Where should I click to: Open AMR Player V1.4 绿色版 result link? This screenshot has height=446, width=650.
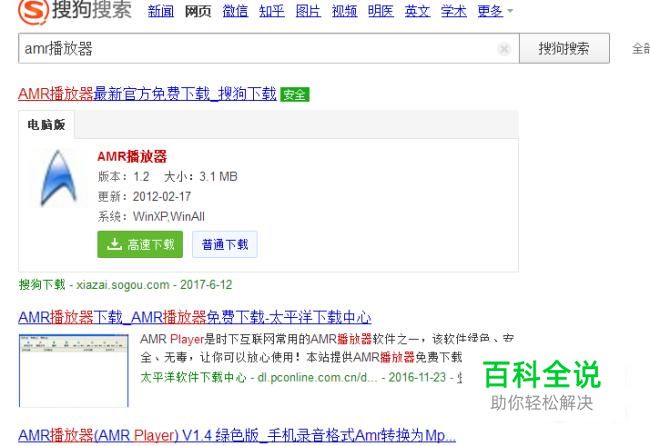237,435
